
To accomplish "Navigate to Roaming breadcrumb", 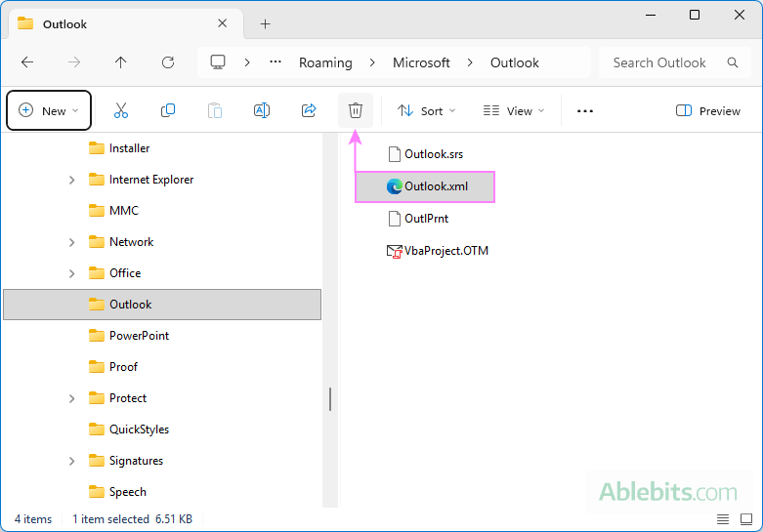I will [x=325, y=62].
